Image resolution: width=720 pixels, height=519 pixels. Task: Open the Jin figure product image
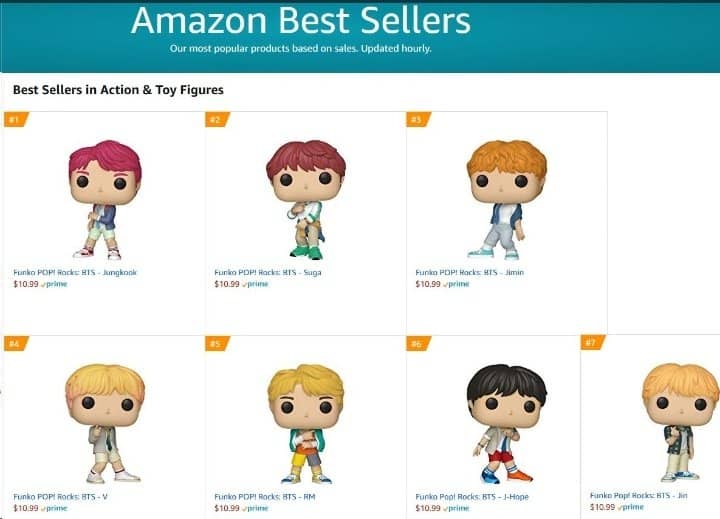pyautogui.click(x=680, y=422)
